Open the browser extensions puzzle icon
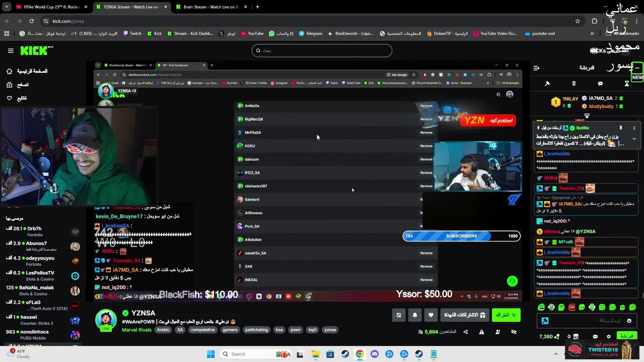Viewport: 644px width, 362px height. point(595,21)
